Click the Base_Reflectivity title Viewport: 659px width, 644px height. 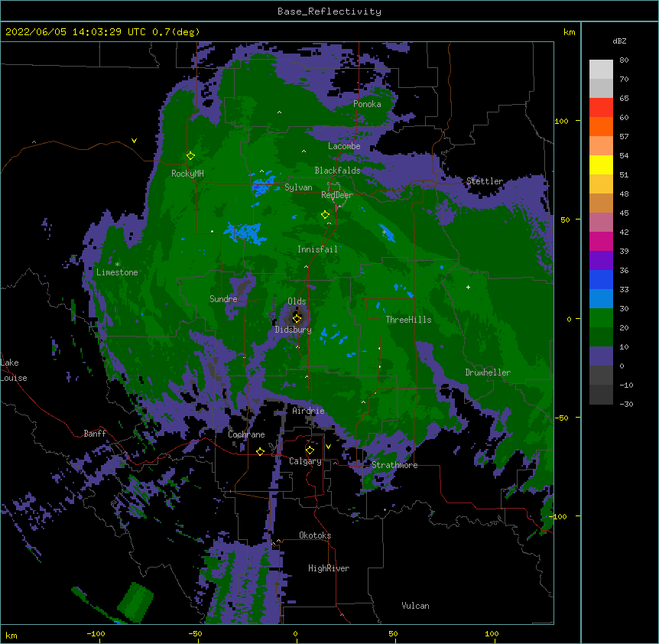pyautogui.click(x=329, y=11)
